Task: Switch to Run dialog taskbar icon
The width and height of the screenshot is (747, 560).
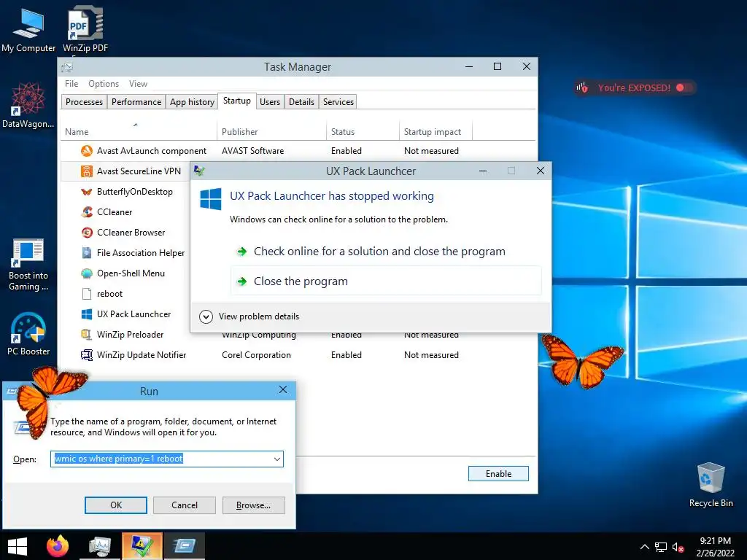Action: coord(185,546)
